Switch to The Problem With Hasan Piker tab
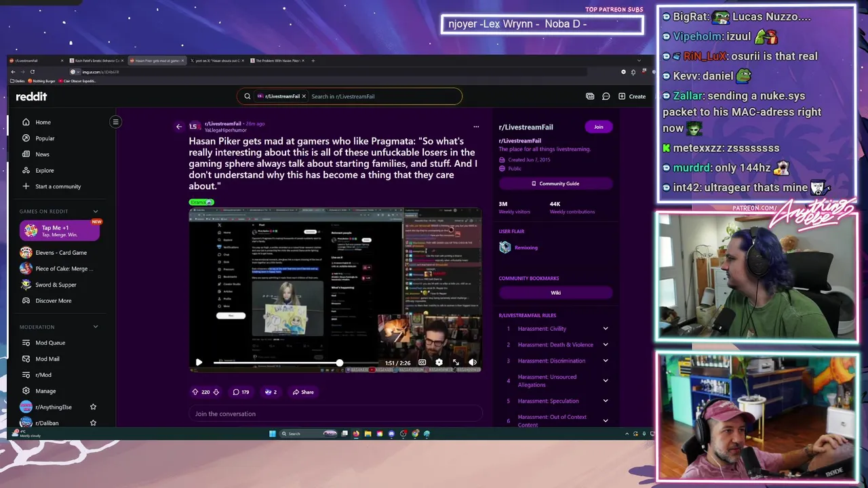 click(x=279, y=61)
